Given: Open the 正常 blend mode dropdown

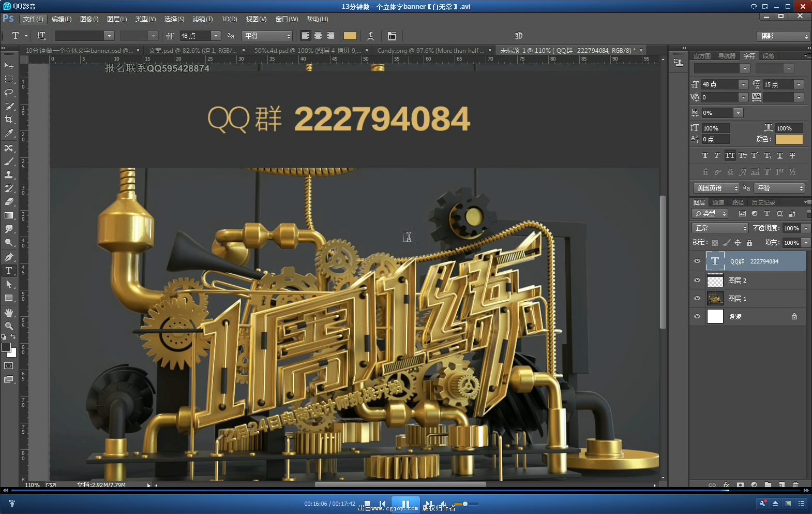Looking at the screenshot, I should click(720, 228).
